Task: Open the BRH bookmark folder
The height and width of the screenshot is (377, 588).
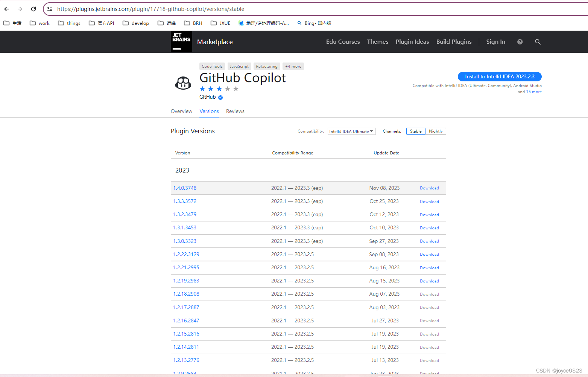Action: 193,23
